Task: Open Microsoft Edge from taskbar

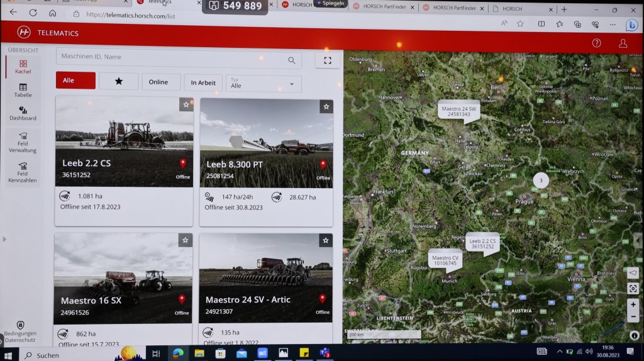Action: (x=178, y=353)
